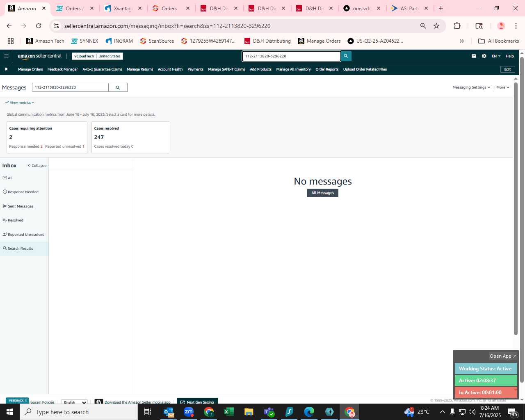
Task: Switch to the Xvantage browser tab
Action: click(x=123, y=8)
